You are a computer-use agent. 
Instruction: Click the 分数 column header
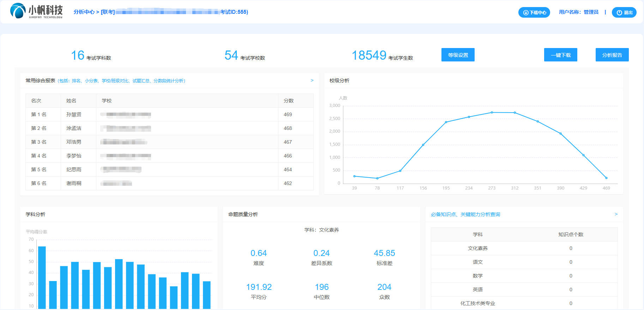tap(289, 101)
